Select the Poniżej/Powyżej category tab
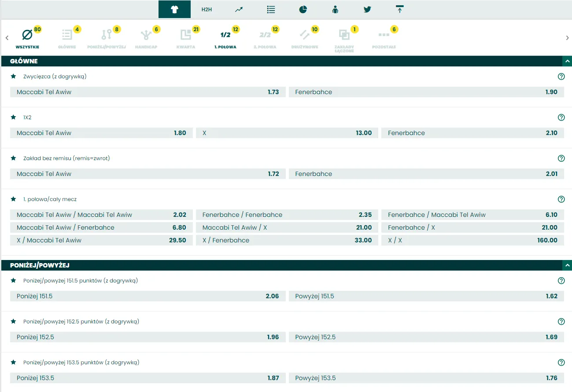 pos(107,38)
